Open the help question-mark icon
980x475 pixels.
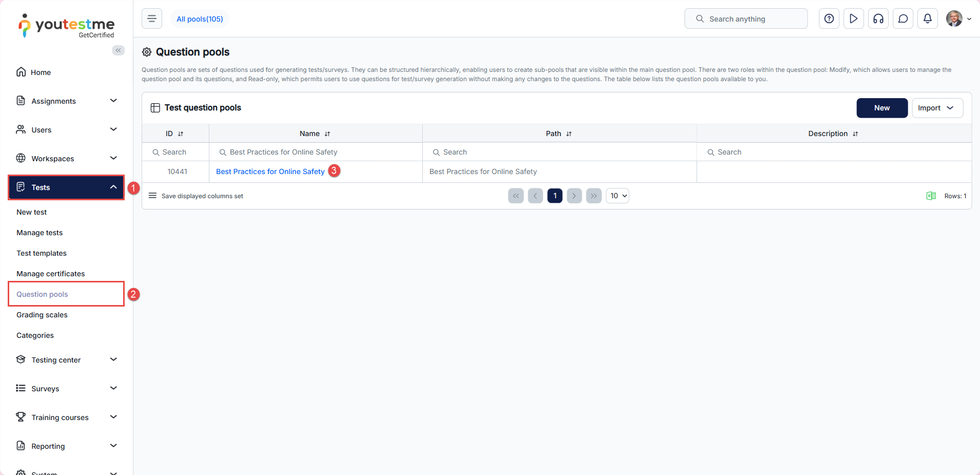(829, 18)
